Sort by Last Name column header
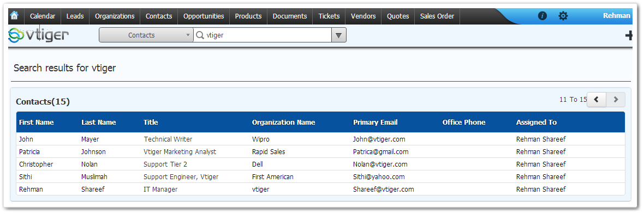644x214 pixels. click(99, 122)
